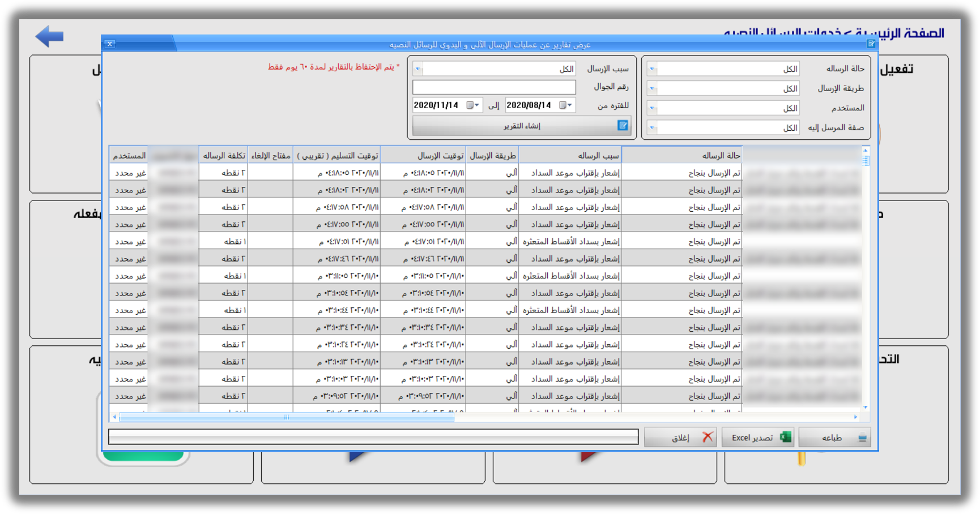
Task: Sort by سبب الرساله column header
Action: click(570, 156)
